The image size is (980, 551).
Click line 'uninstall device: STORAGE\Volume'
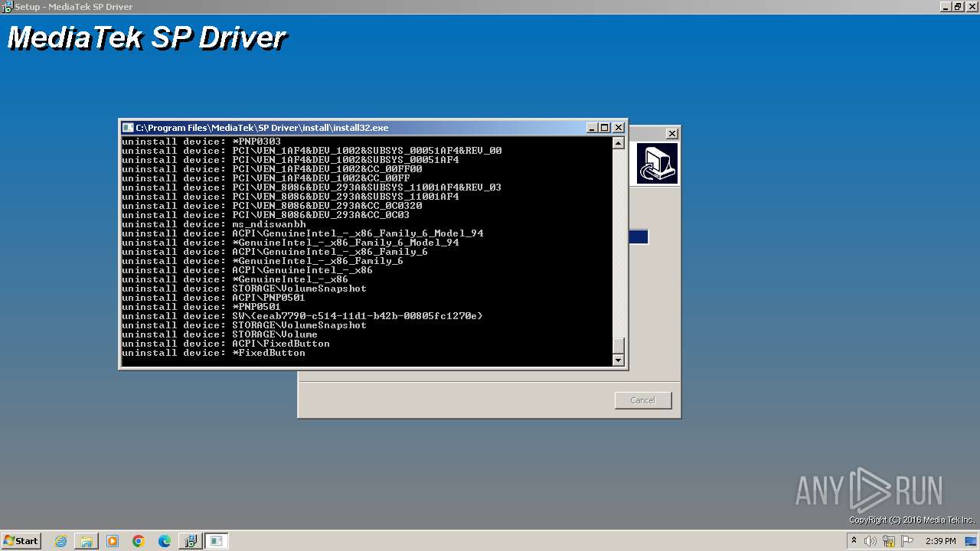click(220, 334)
